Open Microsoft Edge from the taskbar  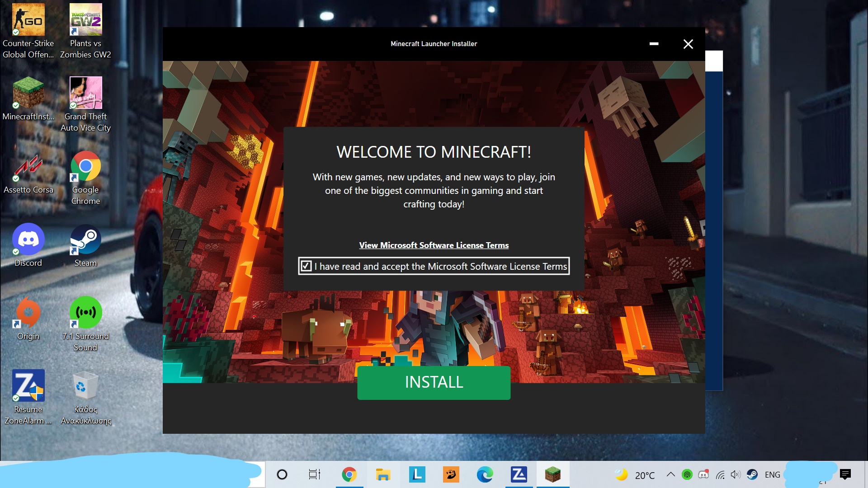485,474
